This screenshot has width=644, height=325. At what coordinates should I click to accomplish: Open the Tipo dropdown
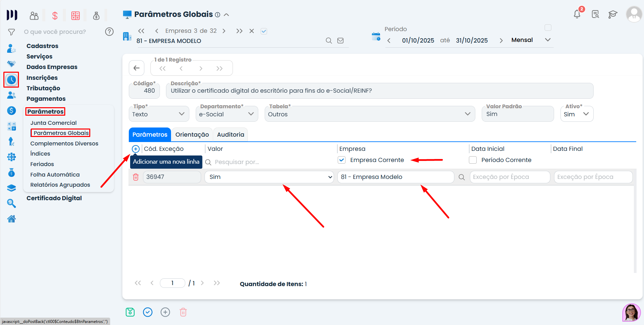pos(158,114)
